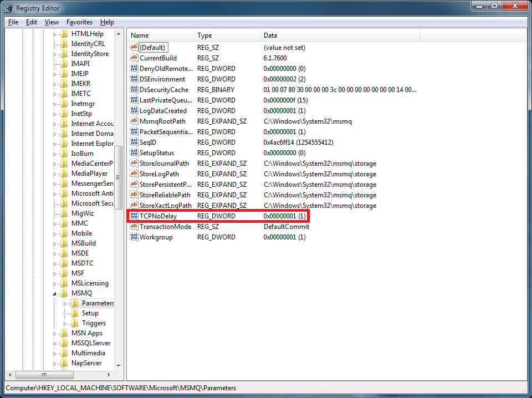This screenshot has width=532, height=398.
Task: Select the LastPrivateQueu... value name
Action: tap(166, 100)
